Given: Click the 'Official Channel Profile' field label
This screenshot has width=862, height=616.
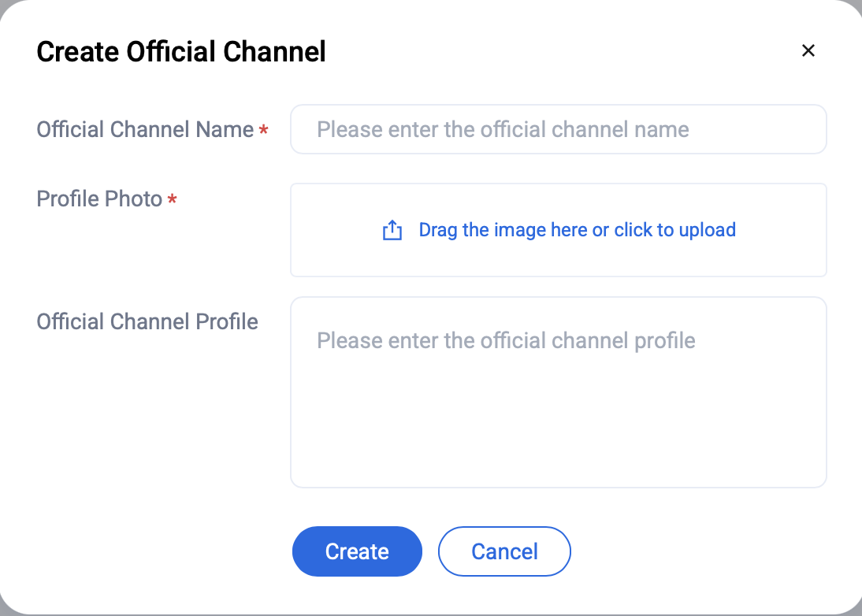Looking at the screenshot, I should (147, 322).
